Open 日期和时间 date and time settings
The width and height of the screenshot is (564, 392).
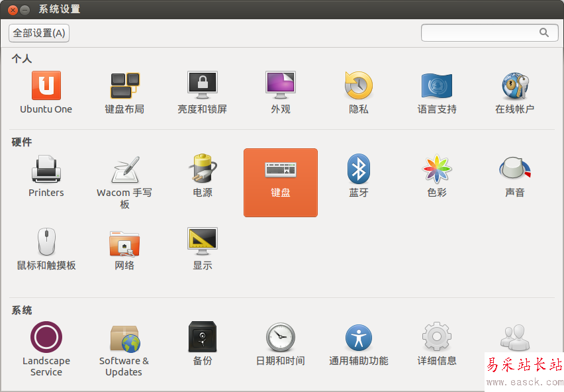pos(281,344)
